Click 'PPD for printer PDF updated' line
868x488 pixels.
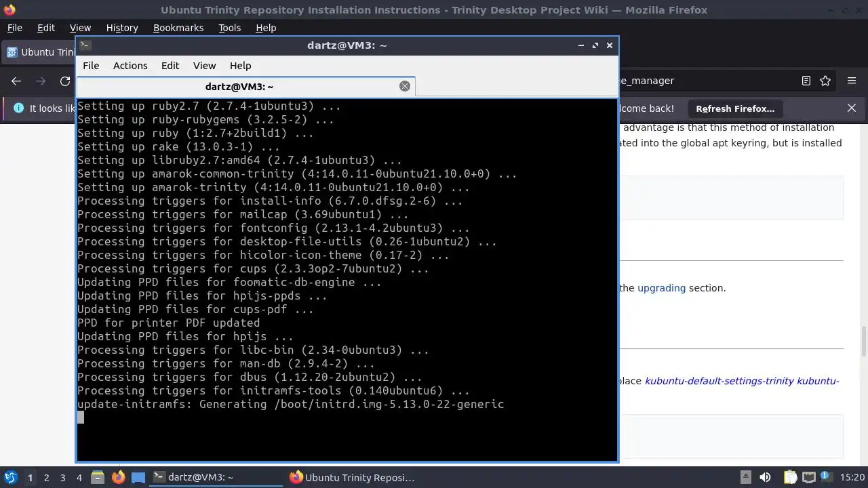click(x=168, y=323)
